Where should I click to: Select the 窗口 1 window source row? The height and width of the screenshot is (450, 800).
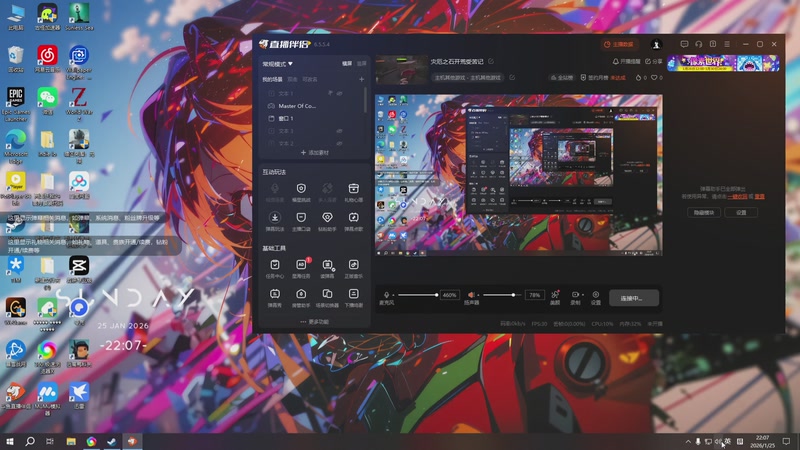[x=312, y=118]
